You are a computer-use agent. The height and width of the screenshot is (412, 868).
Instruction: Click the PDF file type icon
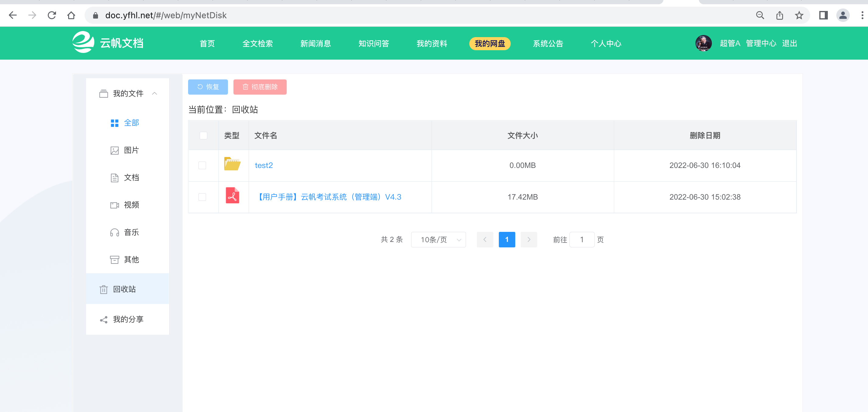[232, 195]
